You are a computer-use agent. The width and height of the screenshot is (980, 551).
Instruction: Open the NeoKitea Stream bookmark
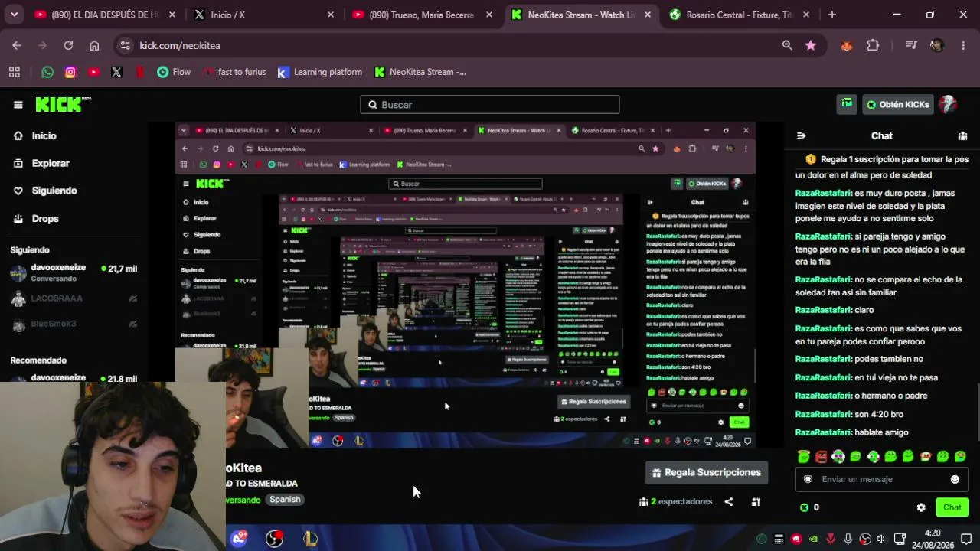[x=420, y=72]
